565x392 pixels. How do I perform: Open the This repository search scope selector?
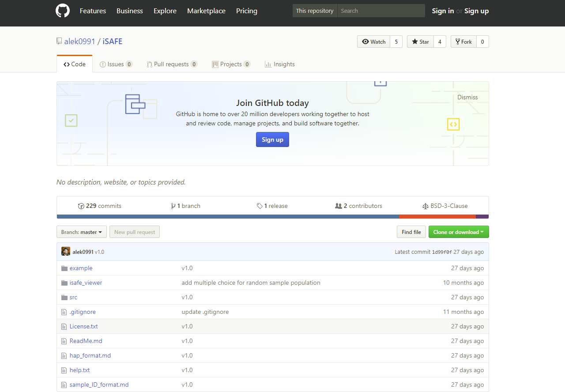(315, 11)
